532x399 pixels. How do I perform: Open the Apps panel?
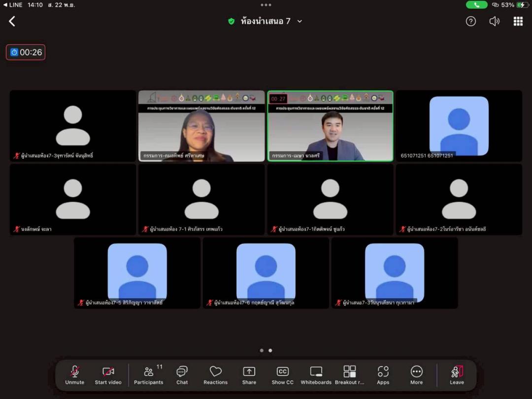pos(383,375)
